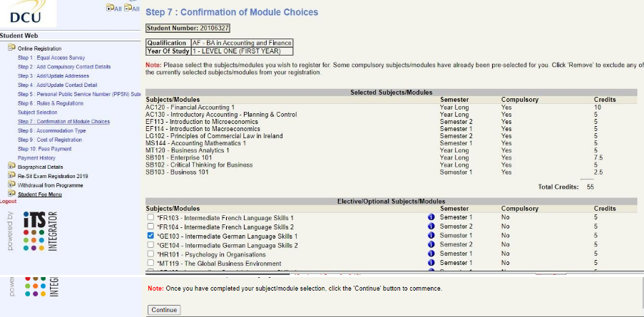Image resolution: width=644 pixels, height=317 pixels.
Task: Click the ITS Integrator logo
Action: coord(40,231)
